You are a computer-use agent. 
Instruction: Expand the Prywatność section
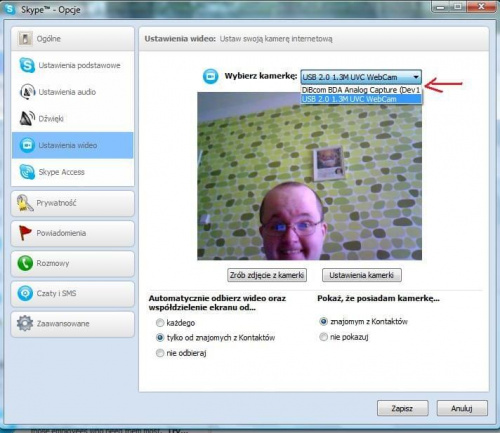[73, 203]
